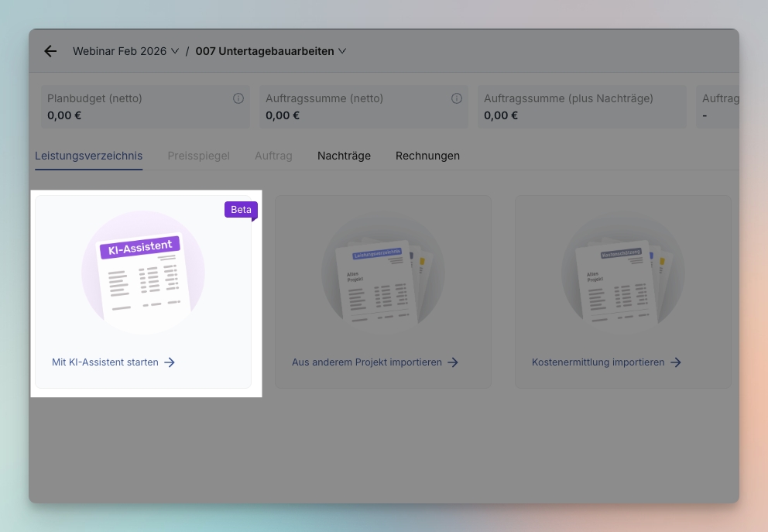Click the arrow beside Mit KI-Assistent starten

tap(170, 362)
